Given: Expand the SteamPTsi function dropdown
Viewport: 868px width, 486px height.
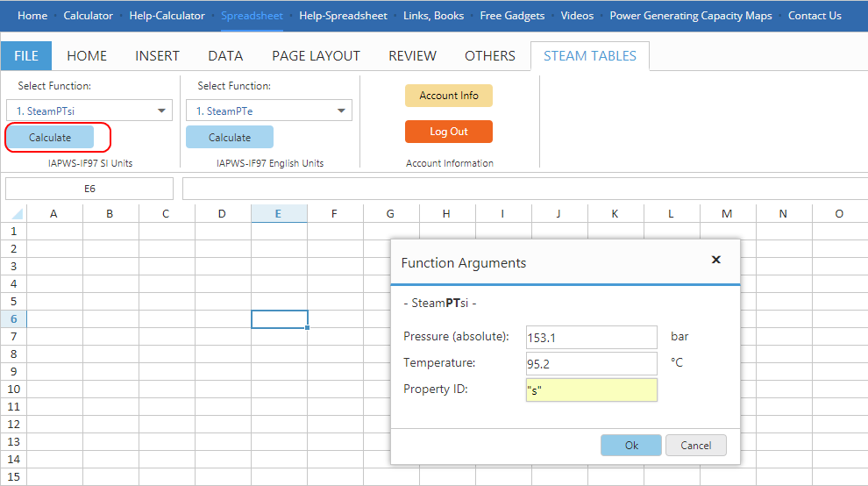Looking at the screenshot, I should [161, 111].
